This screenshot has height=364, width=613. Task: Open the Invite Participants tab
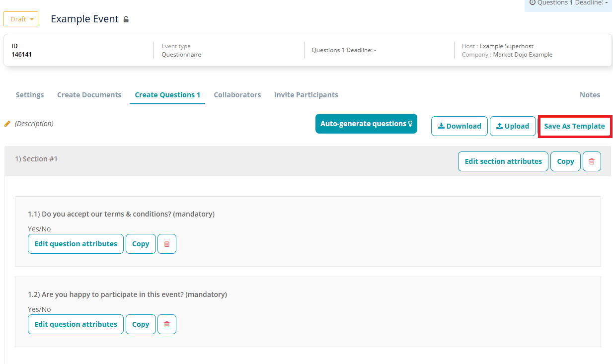point(306,94)
